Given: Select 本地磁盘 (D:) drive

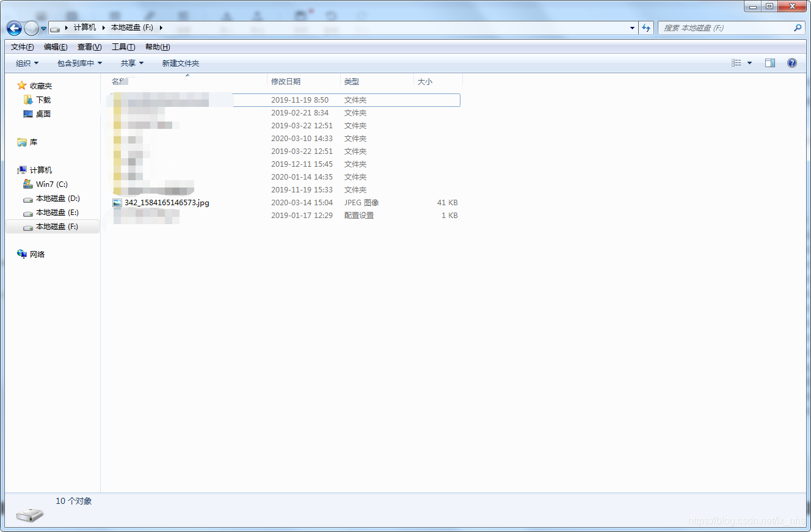Looking at the screenshot, I should [58, 198].
